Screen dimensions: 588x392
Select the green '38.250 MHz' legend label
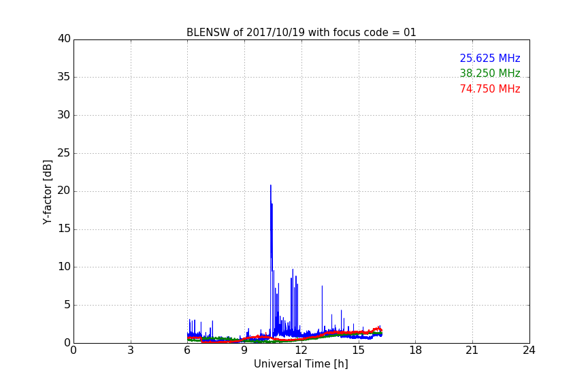[490, 73]
